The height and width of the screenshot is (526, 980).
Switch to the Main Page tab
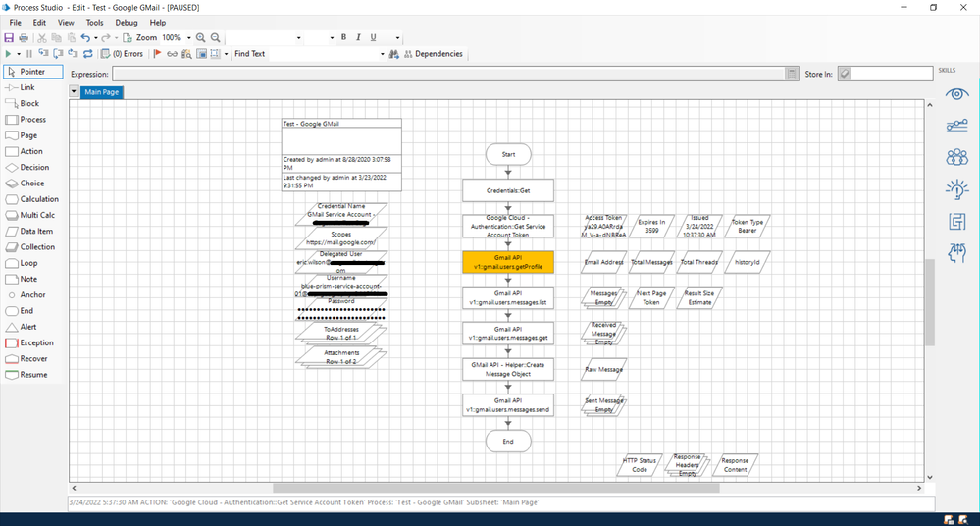click(102, 92)
